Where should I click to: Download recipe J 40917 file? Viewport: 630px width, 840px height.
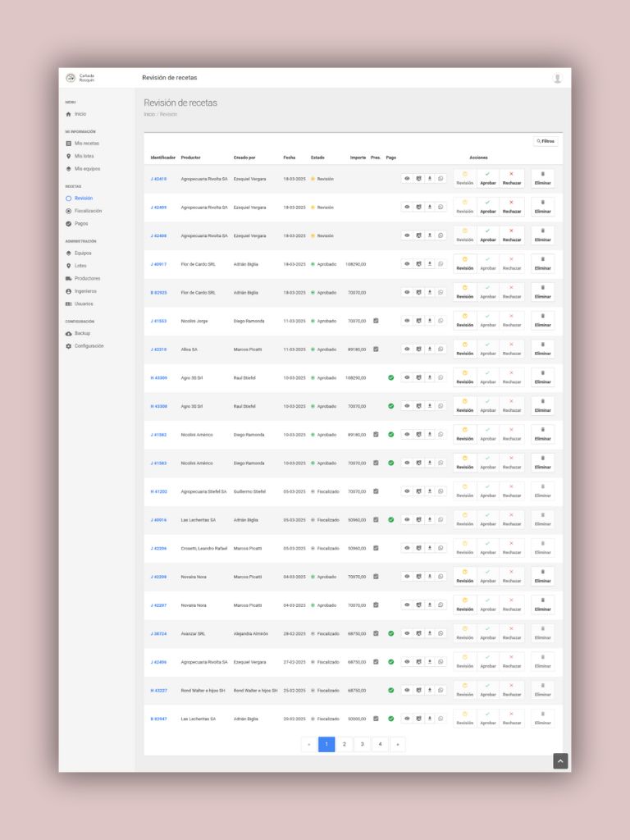[429, 264]
